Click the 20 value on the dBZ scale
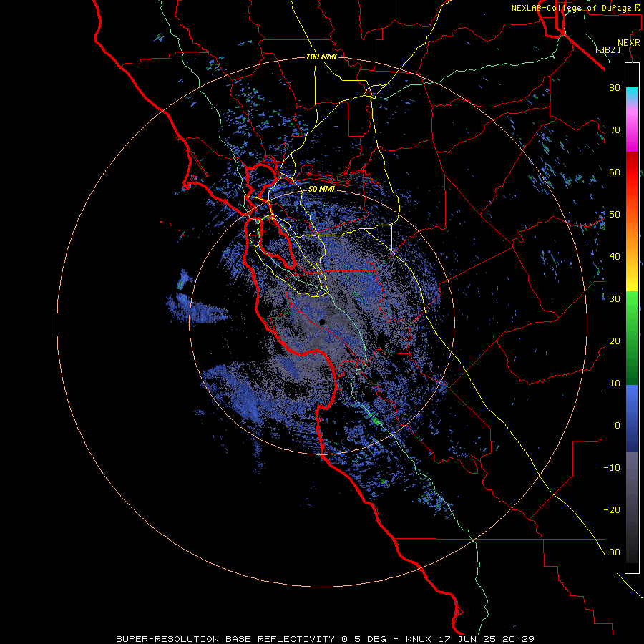644x644 pixels. pos(615,341)
